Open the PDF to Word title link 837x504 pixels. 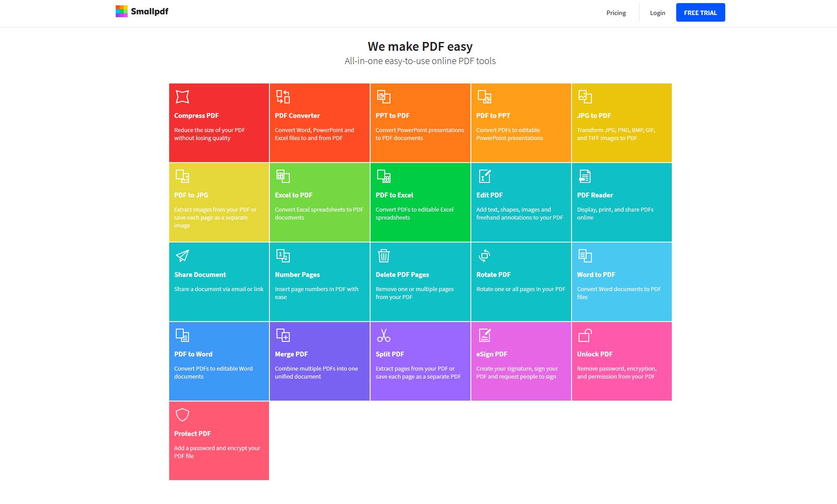pyautogui.click(x=193, y=354)
